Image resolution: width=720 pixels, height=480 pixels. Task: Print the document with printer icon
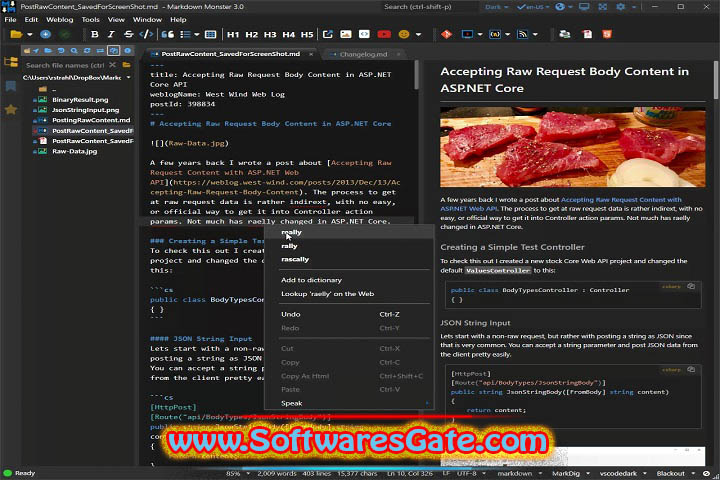565,34
